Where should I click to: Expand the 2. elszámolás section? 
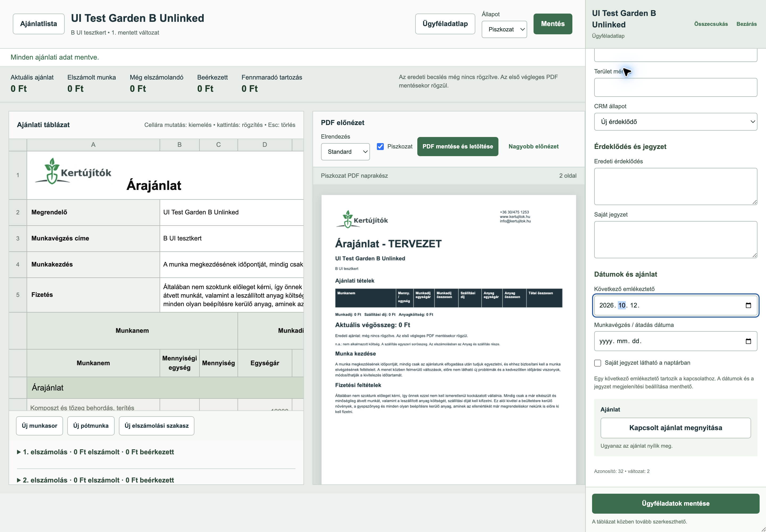pos(96,480)
